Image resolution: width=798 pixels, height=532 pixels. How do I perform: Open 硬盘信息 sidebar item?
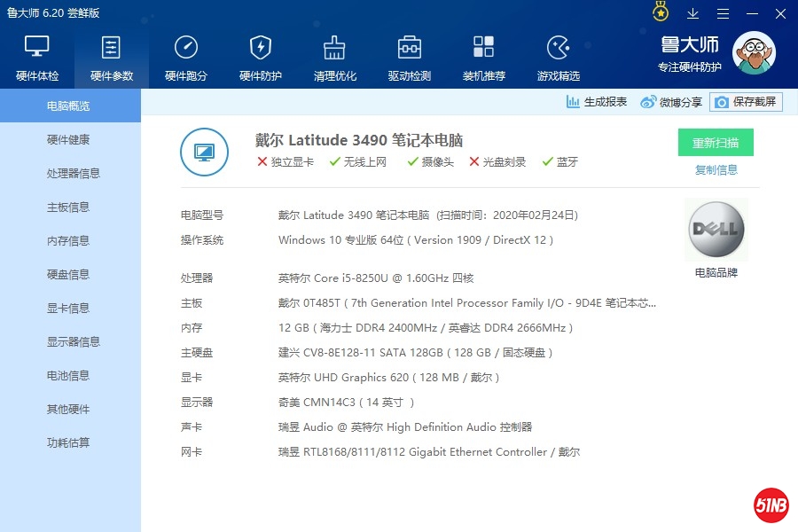point(68,275)
